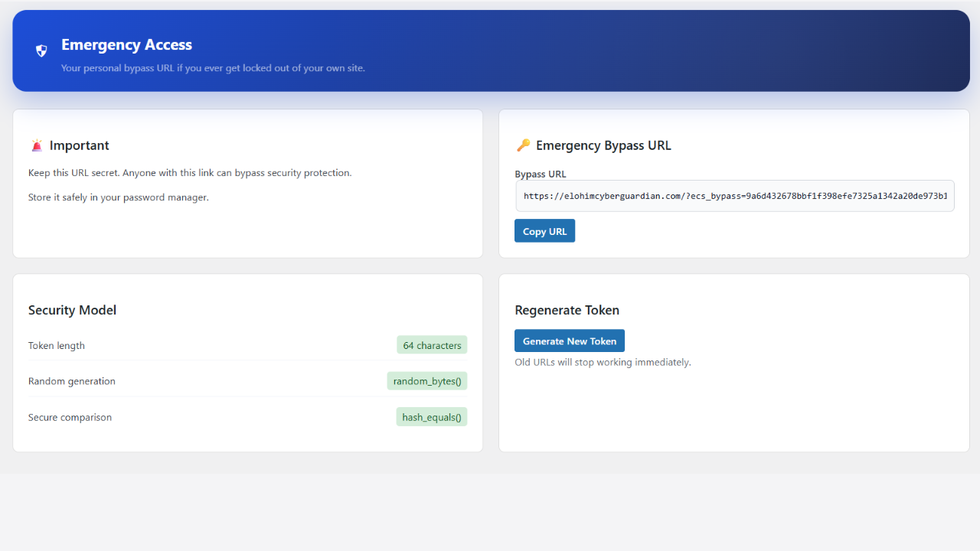980x551 pixels.
Task: Click the 'Secure comparison' row label
Action: point(70,417)
